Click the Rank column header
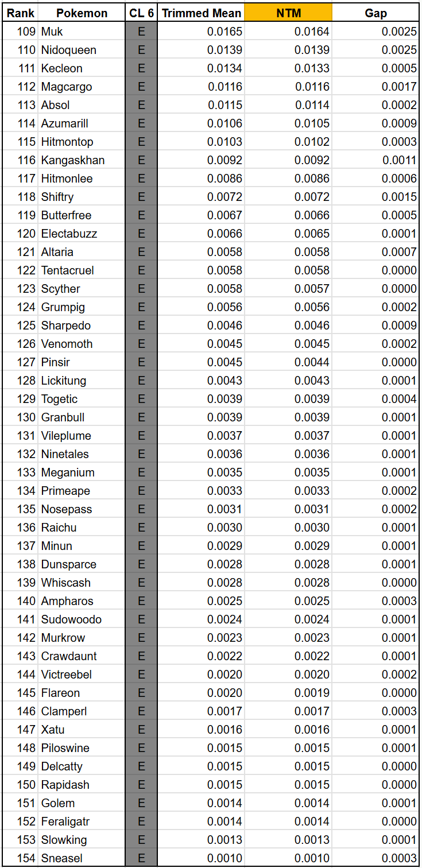422x868 pixels. coord(20,13)
